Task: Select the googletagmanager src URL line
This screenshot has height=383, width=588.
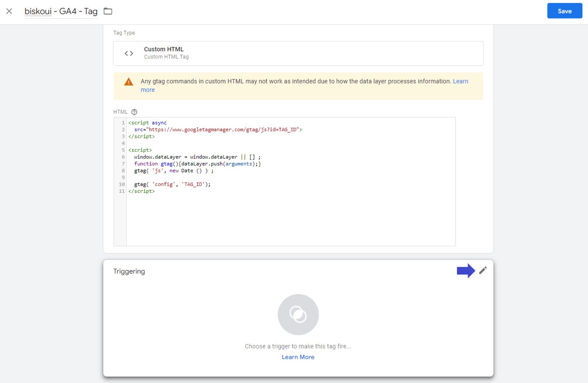Action: pyautogui.click(x=218, y=129)
